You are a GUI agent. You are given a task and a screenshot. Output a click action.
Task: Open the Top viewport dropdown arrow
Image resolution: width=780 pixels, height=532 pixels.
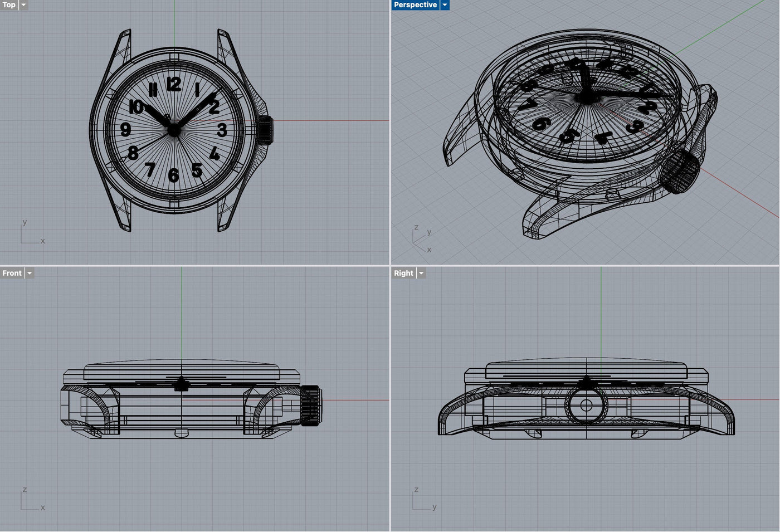click(23, 5)
